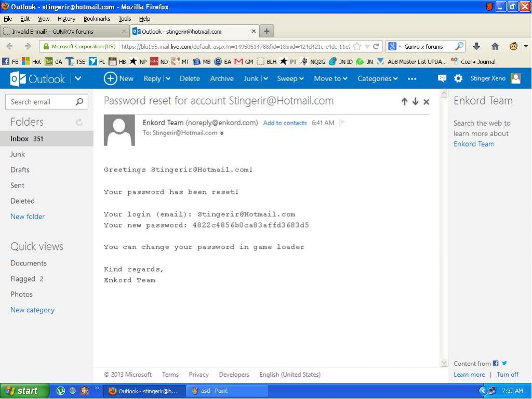Turn off web content panel
This screenshot has width=532, height=399.
[507, 375]
